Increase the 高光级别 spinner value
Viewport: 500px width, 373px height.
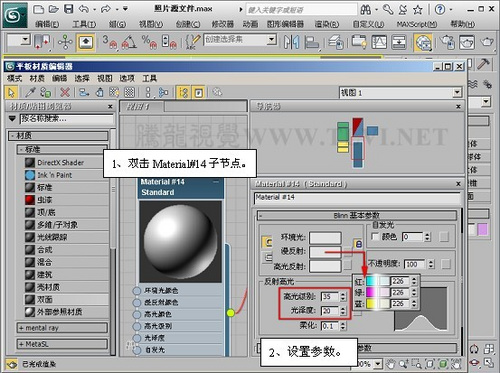[343, 294]
